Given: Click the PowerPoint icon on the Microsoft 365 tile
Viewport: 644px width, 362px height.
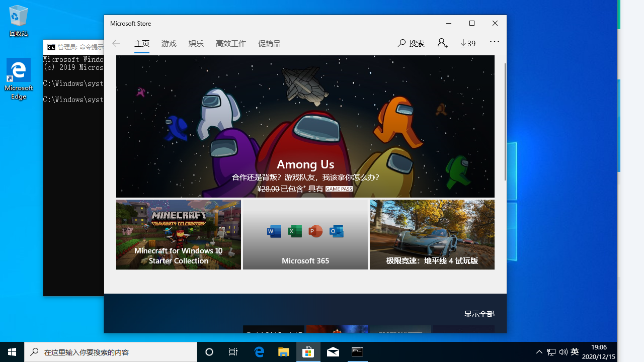Looking at the screenshot, I should coord(315,231).
